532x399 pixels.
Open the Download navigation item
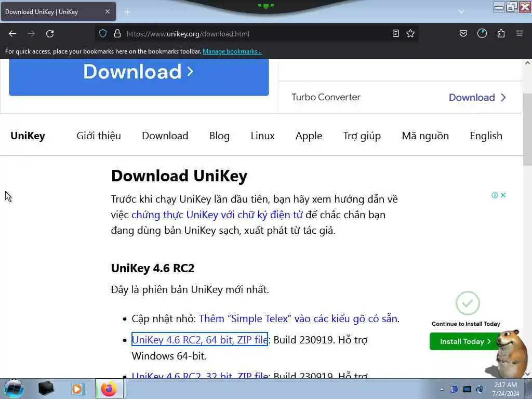[165, 136]
